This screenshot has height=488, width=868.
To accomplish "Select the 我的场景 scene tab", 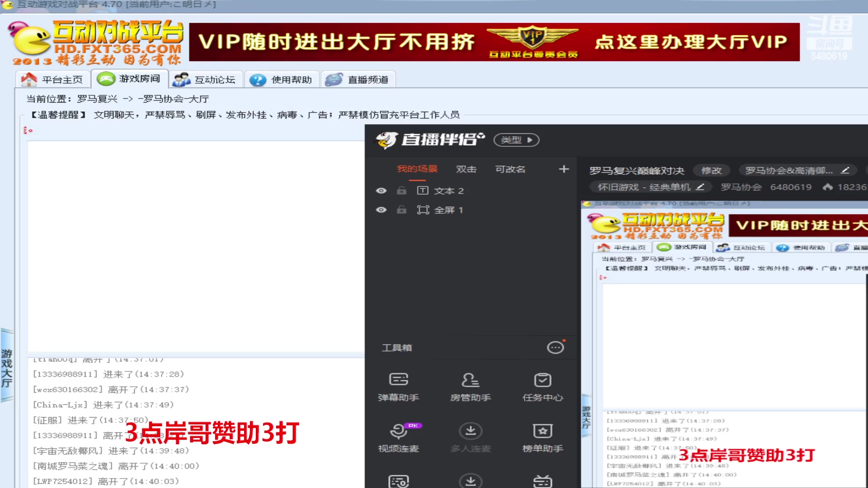I will tap(417, 169).
